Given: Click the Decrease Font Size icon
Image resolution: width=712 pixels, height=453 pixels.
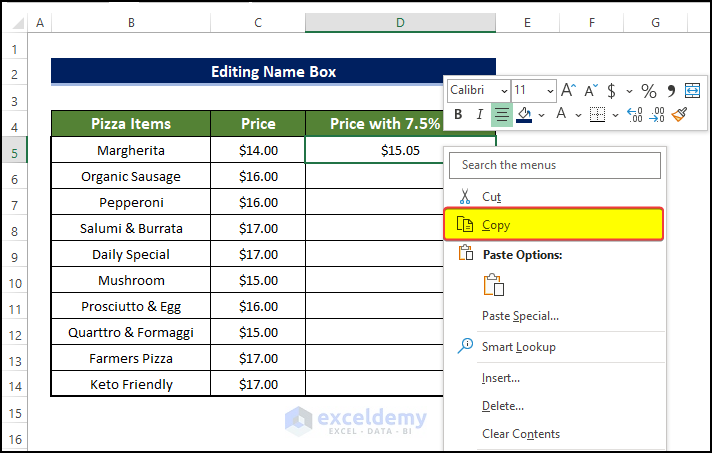Looking at the screenshot, I should [x=591, y=90].
